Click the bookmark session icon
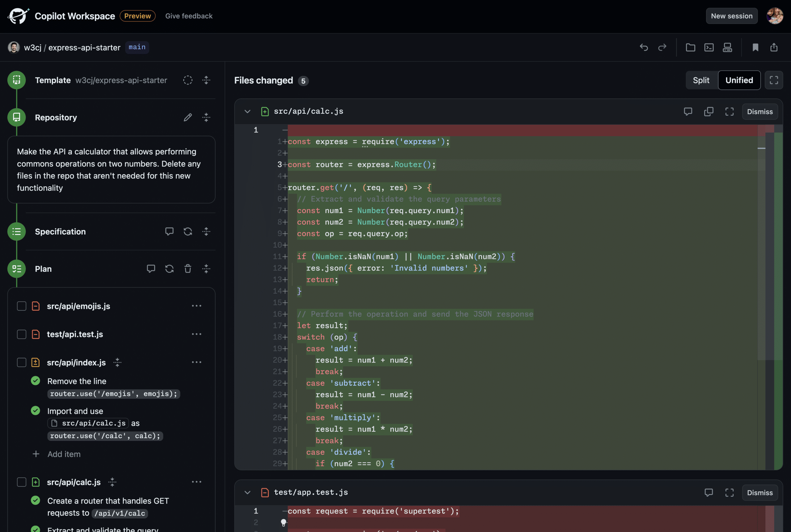 [755, 47]
